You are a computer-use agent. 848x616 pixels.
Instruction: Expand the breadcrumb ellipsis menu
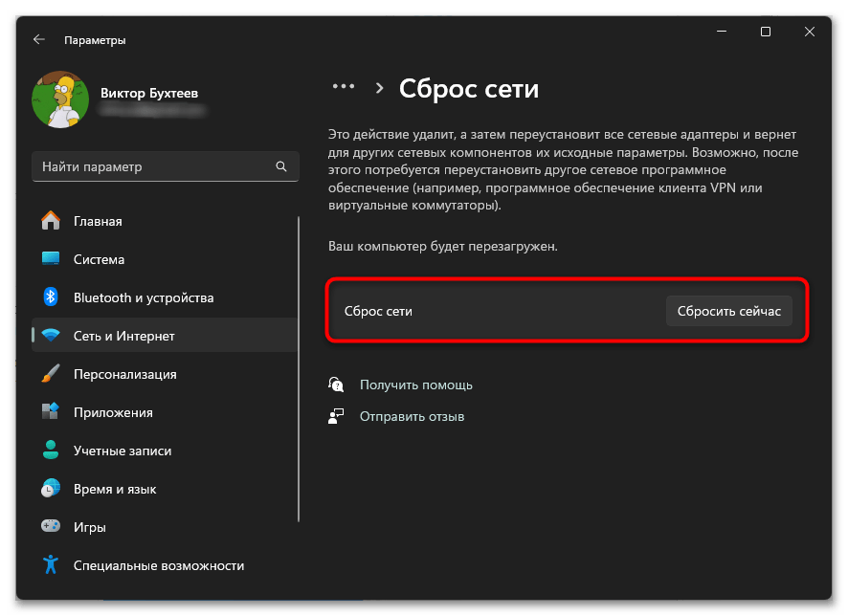344,86
